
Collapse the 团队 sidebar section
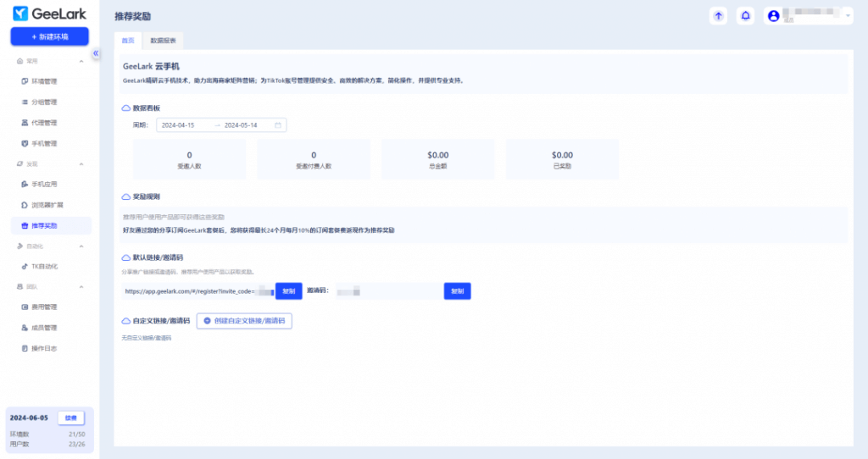point(81,287)
